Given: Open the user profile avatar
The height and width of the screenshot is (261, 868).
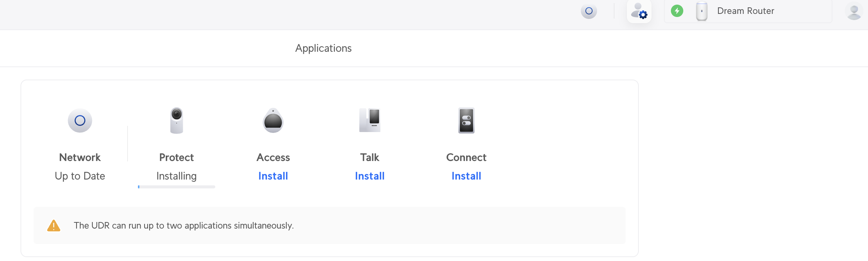Looking at the screenshot, I should (x=854, y=11).
